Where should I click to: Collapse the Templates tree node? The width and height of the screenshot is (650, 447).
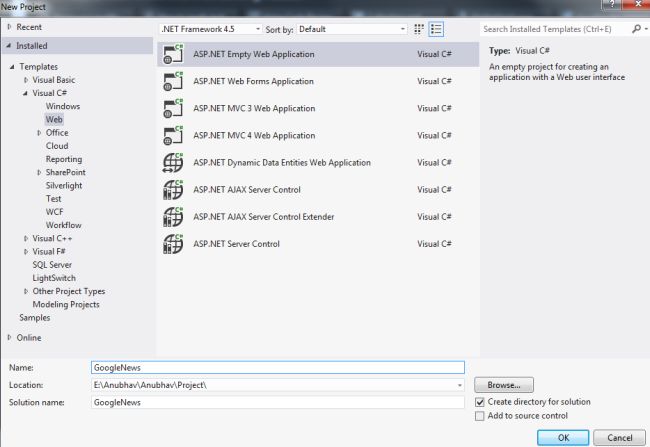tap(12, 66)
